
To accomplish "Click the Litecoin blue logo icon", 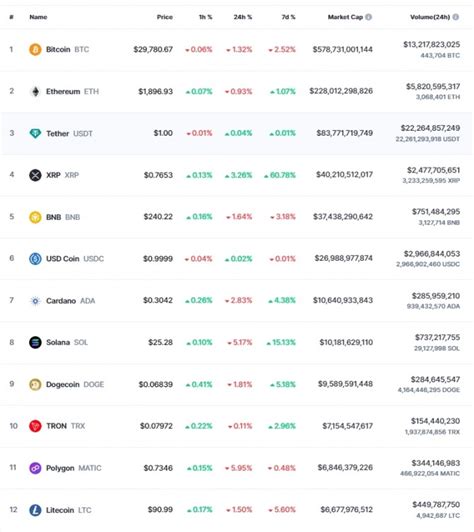I will 35,510.
